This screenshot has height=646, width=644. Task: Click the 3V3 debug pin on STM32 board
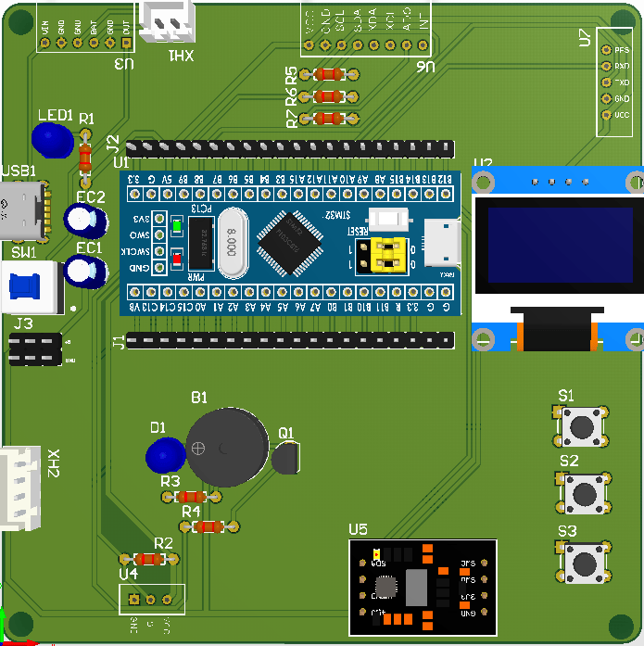159,219
